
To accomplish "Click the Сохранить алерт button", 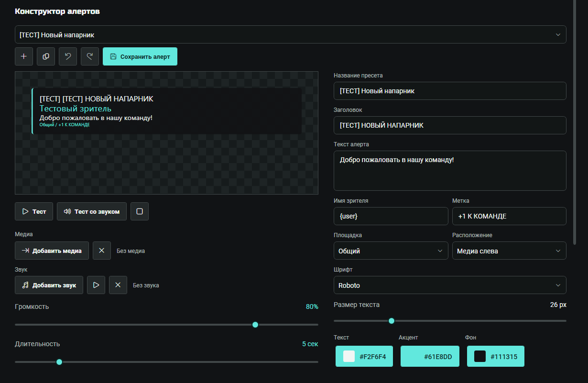I will coord(140,56).
